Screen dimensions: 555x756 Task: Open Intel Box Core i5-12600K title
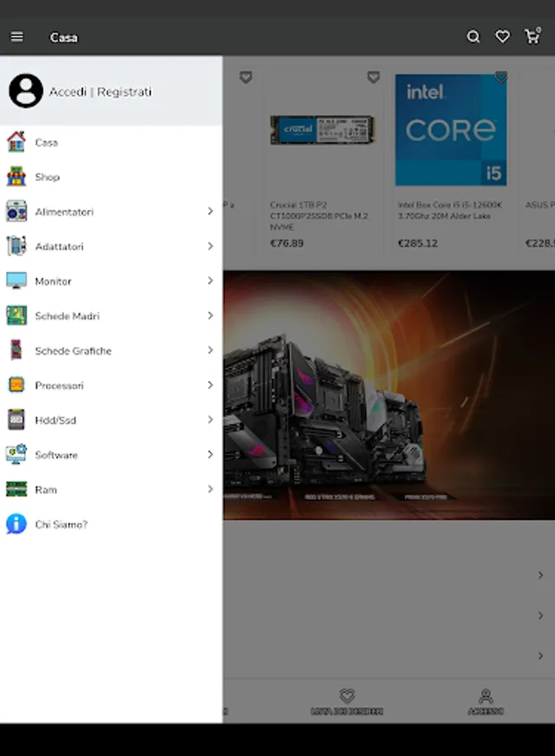pyautogui.click(x=450, y=210)
